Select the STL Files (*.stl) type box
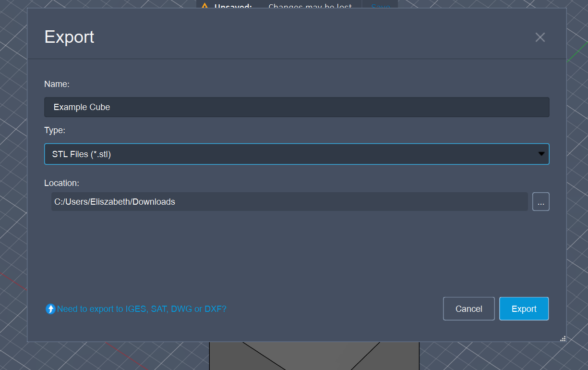Screen dimensions: 588x370 pos(288,154)
